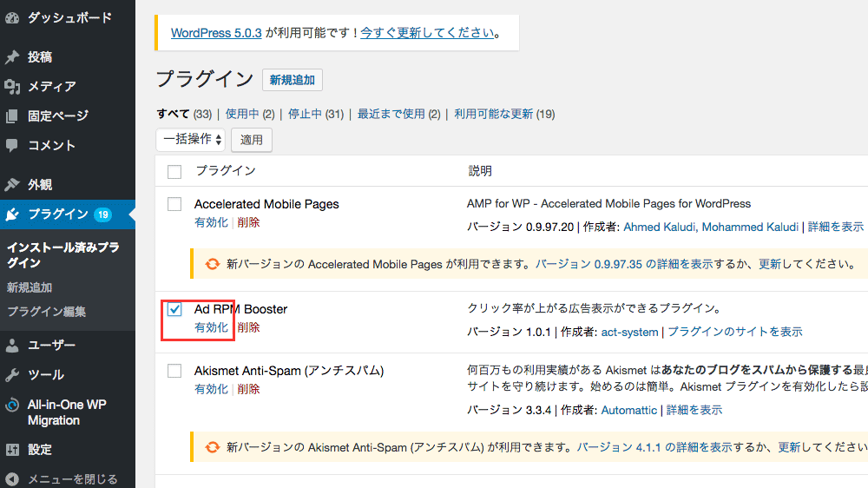Click 更新 link in Akismet update notice

(x=789, y=447)
